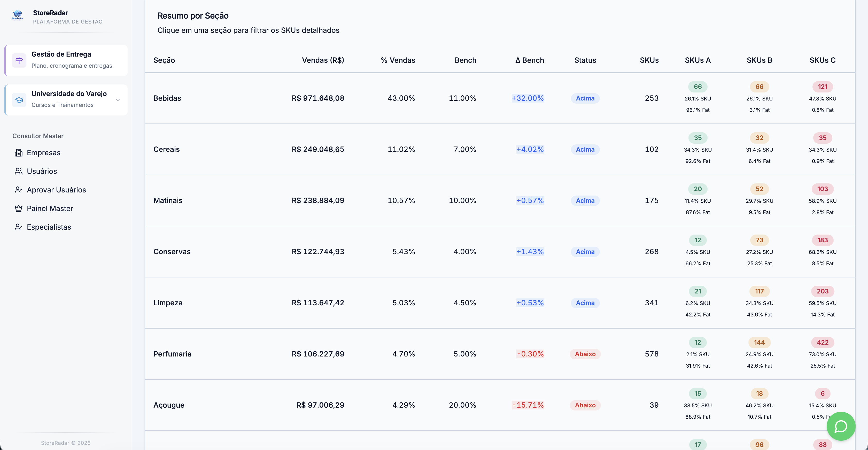This screenshot has height=450, width=868.
Task: Click the Acima status badge for Conservas
Action: [x=585, y=252]
